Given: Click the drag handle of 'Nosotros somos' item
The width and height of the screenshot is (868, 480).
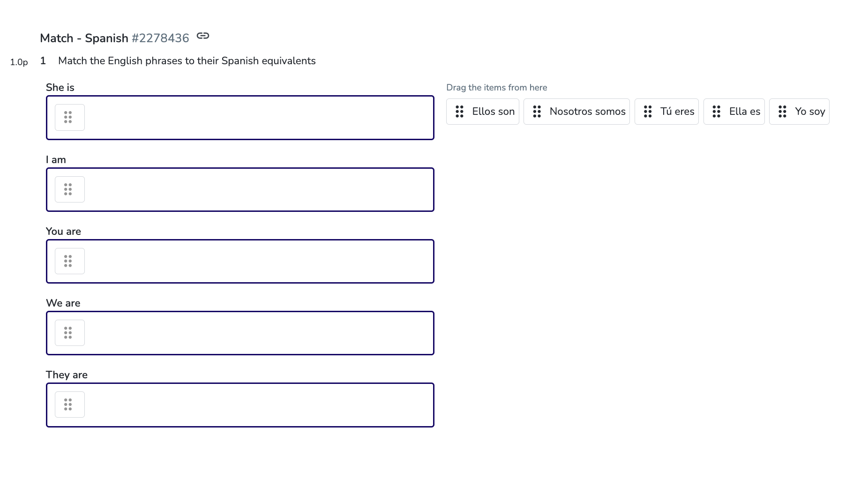Looking at the screenshot, I should tap(537, 112).
